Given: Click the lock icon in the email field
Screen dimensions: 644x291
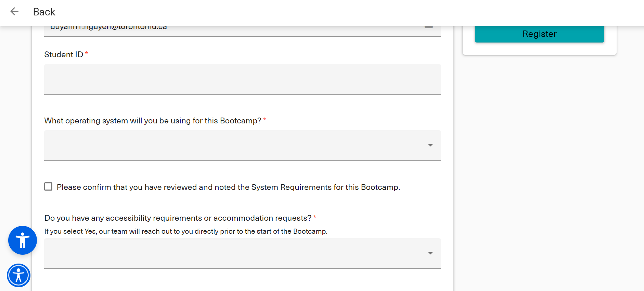Looking at the screenshot, I should point(429,27).
